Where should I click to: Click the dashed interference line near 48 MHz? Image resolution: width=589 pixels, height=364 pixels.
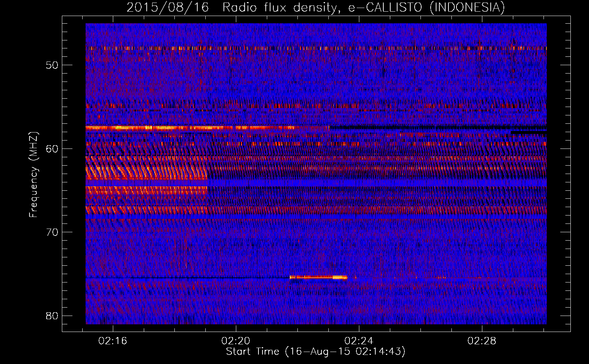click(316, 48)
